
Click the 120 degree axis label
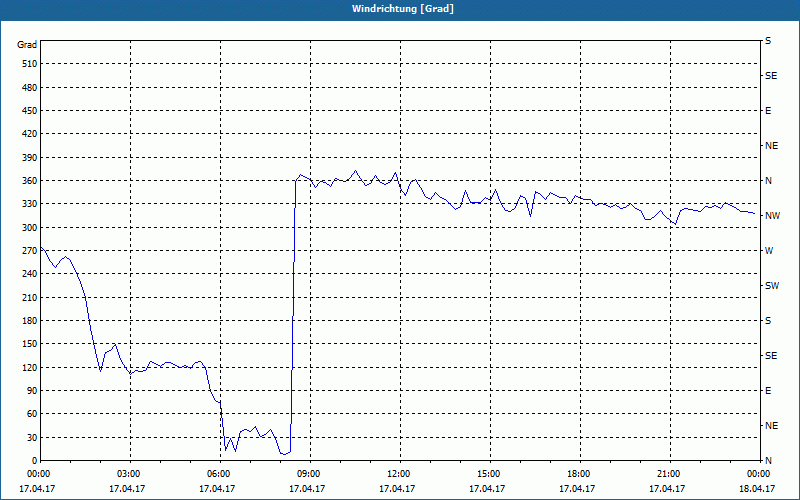tap(30, 367)
